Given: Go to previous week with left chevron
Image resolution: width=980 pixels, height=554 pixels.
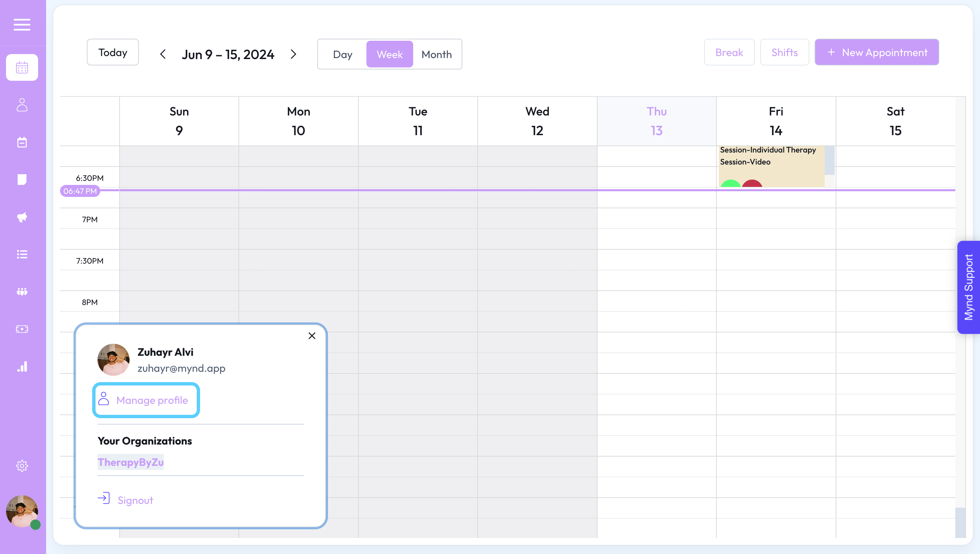Looking at the screenshot, I should click(x=163, y=54).
